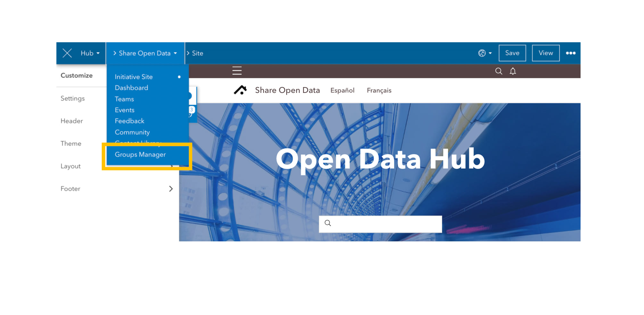
Task: Open the Theme customization section
Action: click(x=71, y=143)
